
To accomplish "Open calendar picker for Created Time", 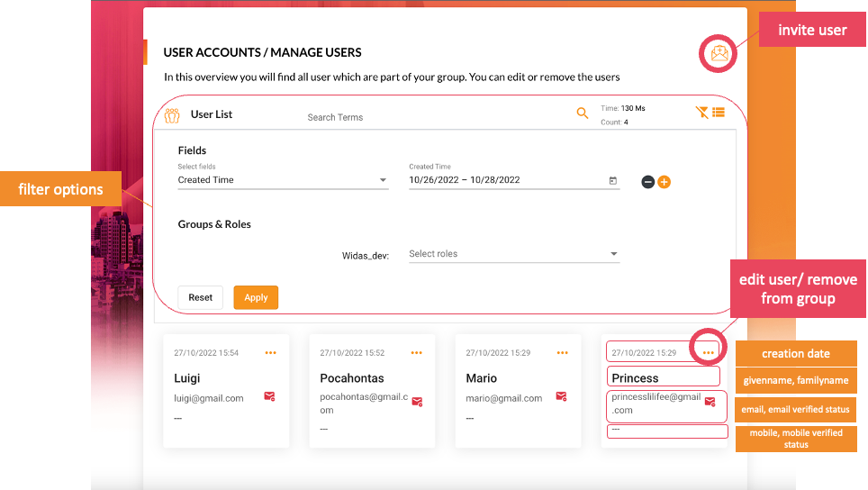I will (613, 180).
